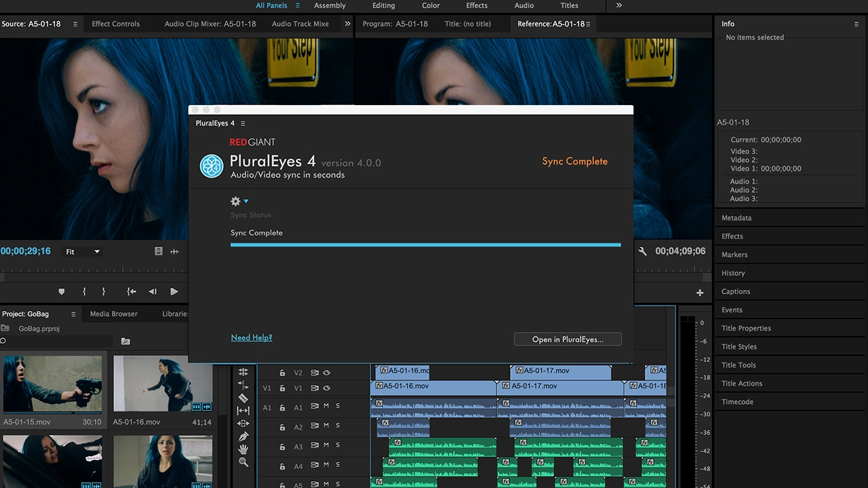Open Program monitor wrench settings
Image resolution: width=868 pixels, height=488 pixels.
point(642,251)
